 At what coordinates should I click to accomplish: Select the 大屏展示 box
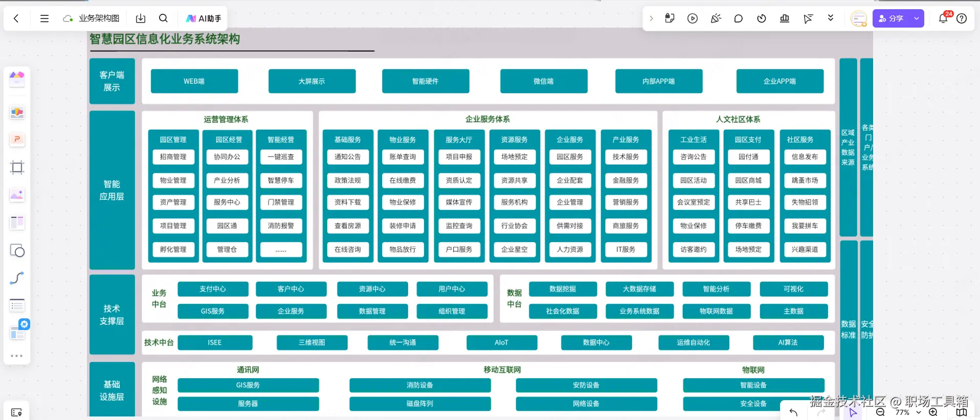click(x=312, y=81)
